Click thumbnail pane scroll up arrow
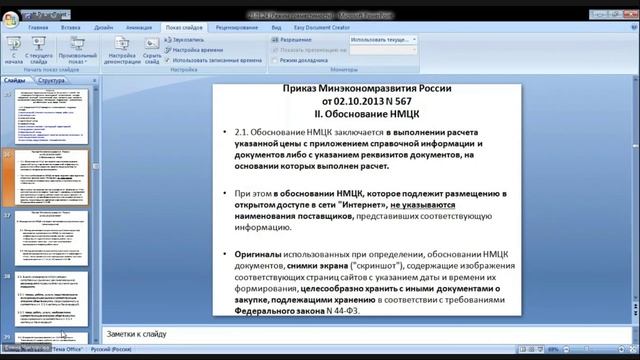 pos(96,89)
